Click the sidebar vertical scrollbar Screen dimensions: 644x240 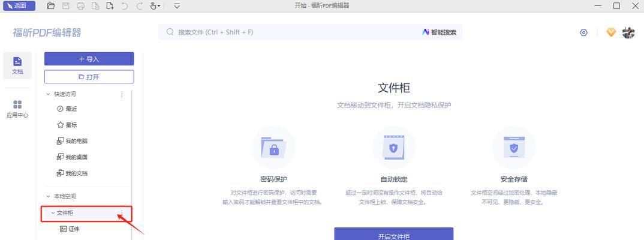coord(131,164)
